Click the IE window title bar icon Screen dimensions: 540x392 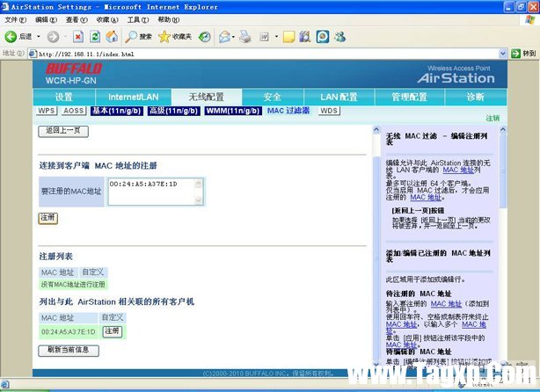click(x=4, y=6)
